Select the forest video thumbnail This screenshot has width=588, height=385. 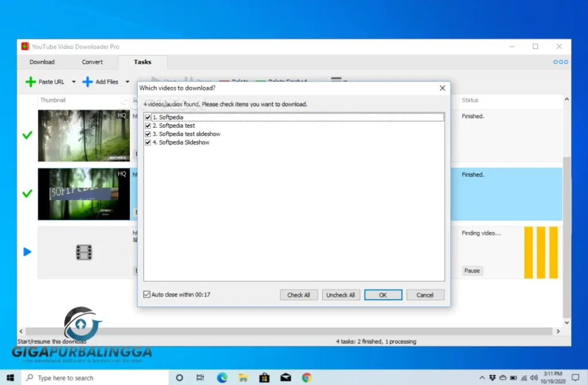click(84, 135)
